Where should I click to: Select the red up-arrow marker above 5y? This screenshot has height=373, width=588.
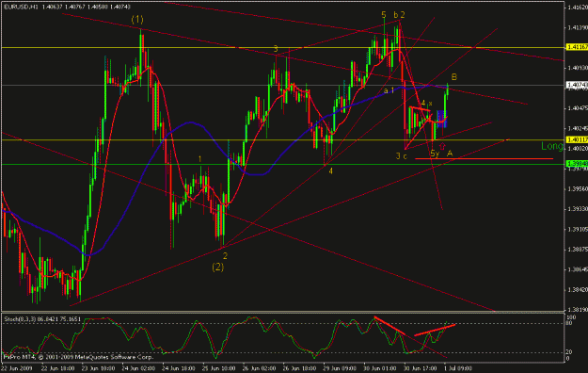(x=442, y=147)
